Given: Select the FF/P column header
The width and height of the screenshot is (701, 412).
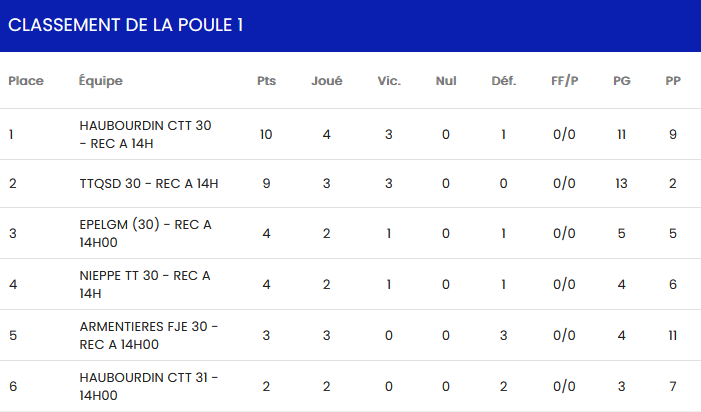Looking at the screenshot, I should pos(564,81).
